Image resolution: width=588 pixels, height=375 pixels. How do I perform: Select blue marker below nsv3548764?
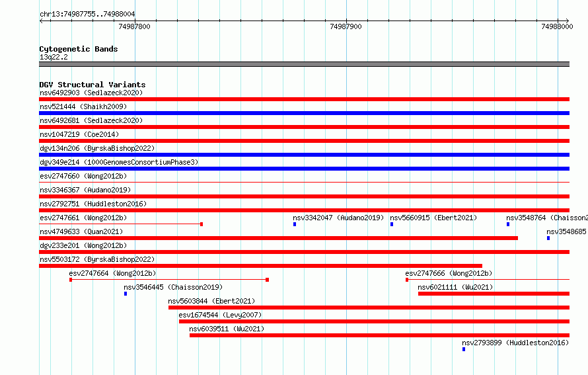pos(508,224)
